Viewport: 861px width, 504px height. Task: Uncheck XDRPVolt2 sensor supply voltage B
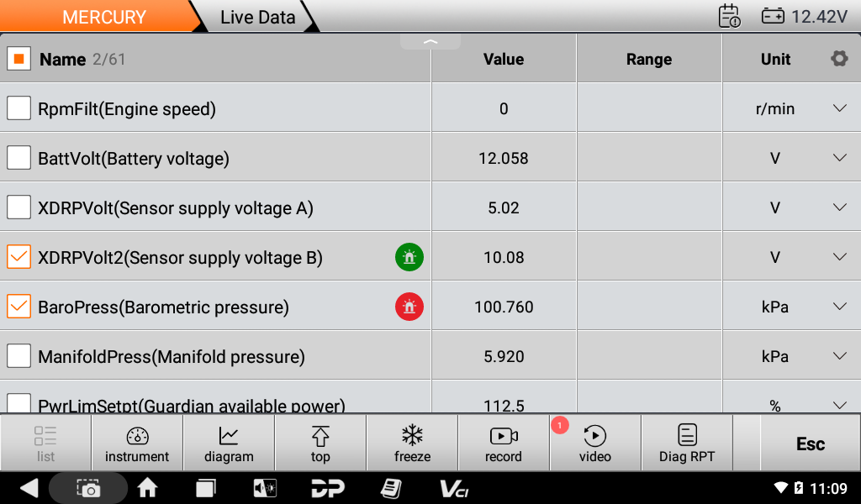[x=19, y=258]
